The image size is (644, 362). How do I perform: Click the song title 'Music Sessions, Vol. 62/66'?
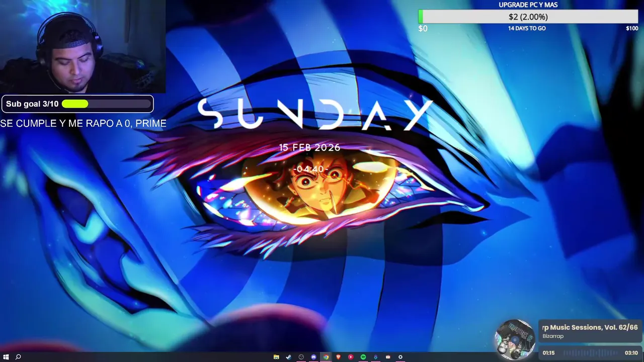pyautogui.click(x=590, y=327)
